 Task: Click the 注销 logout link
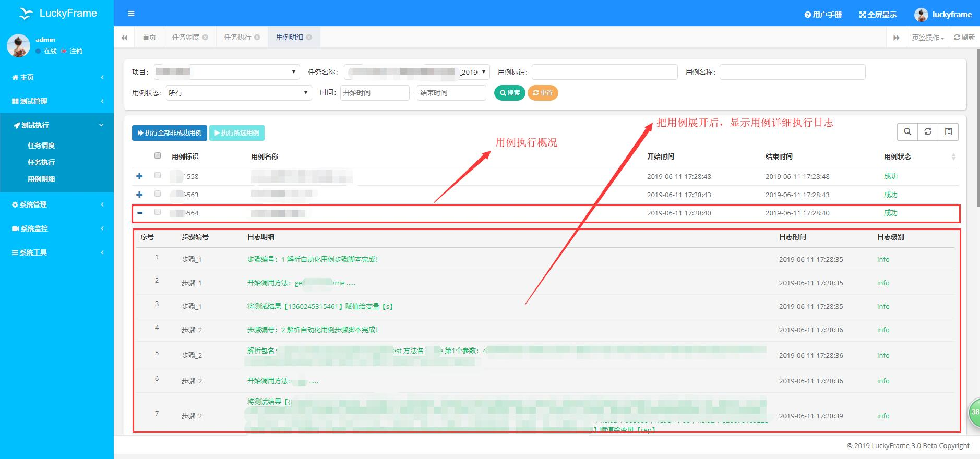(x=73, y=51)
